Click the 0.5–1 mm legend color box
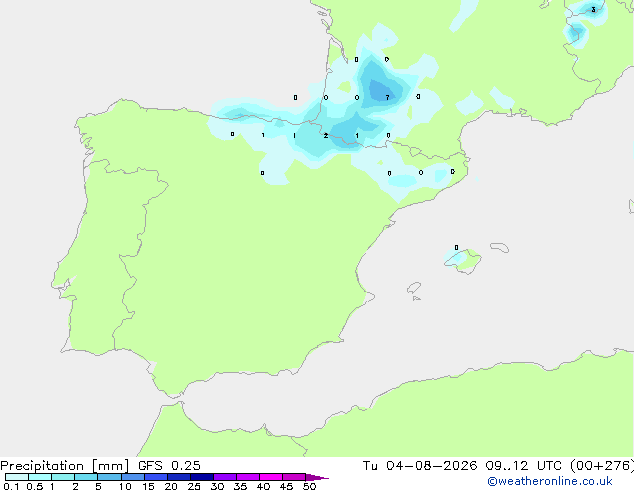 point(40,477)
